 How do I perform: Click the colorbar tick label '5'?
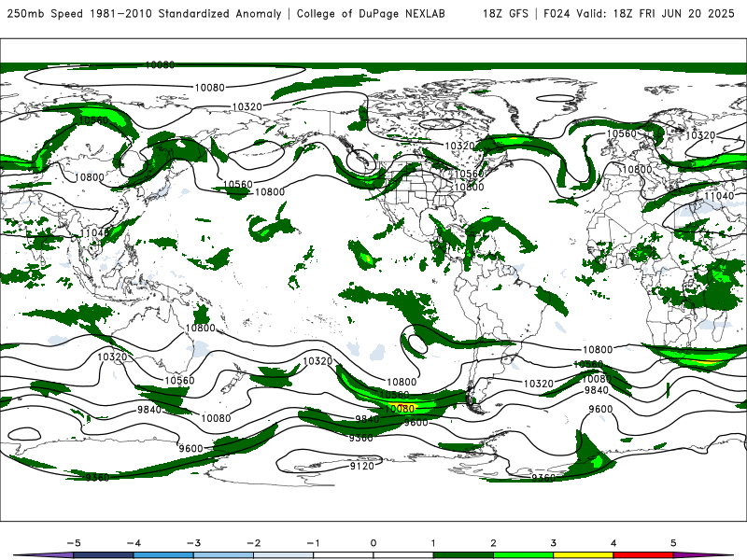tap(673, 543)
